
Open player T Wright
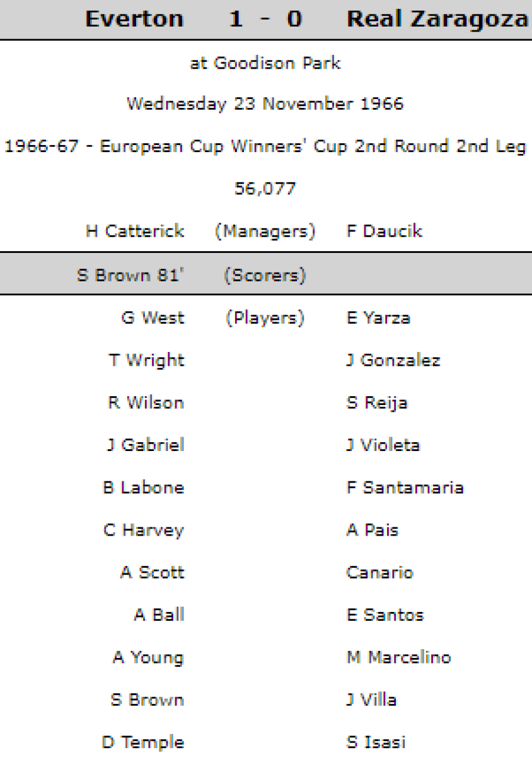146,360
